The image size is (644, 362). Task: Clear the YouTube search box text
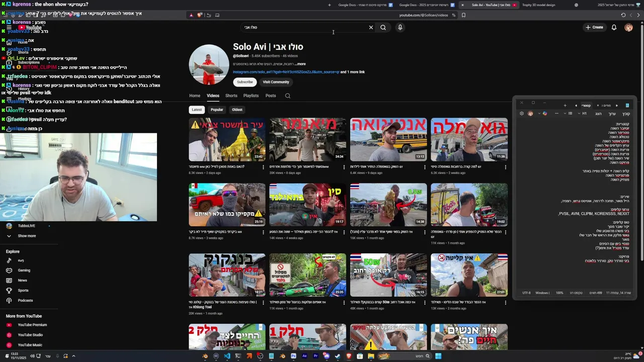[x=371, y=27]
